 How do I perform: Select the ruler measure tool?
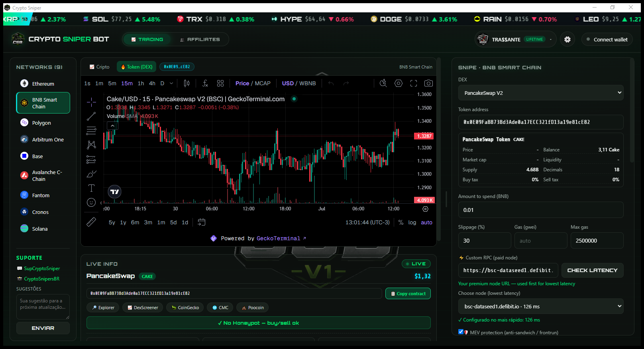91,222
